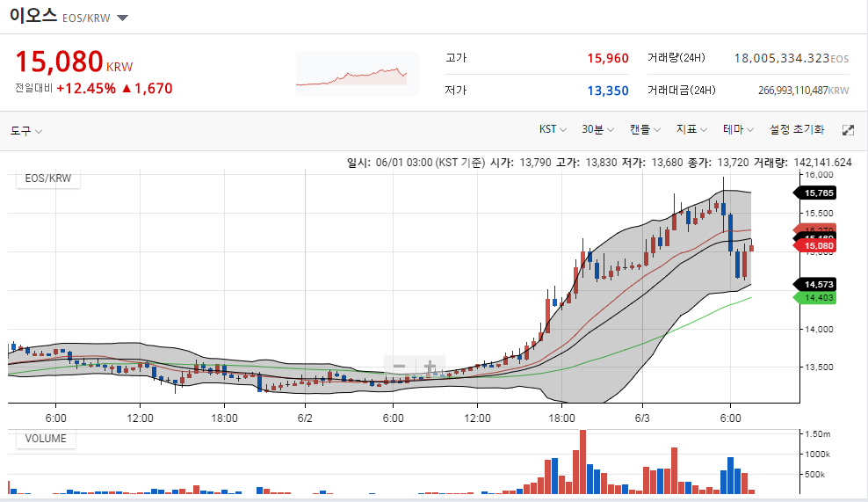Toggle fullscreen chart icon
Screen dimensions: 868x502
click(x=848, y=130)
